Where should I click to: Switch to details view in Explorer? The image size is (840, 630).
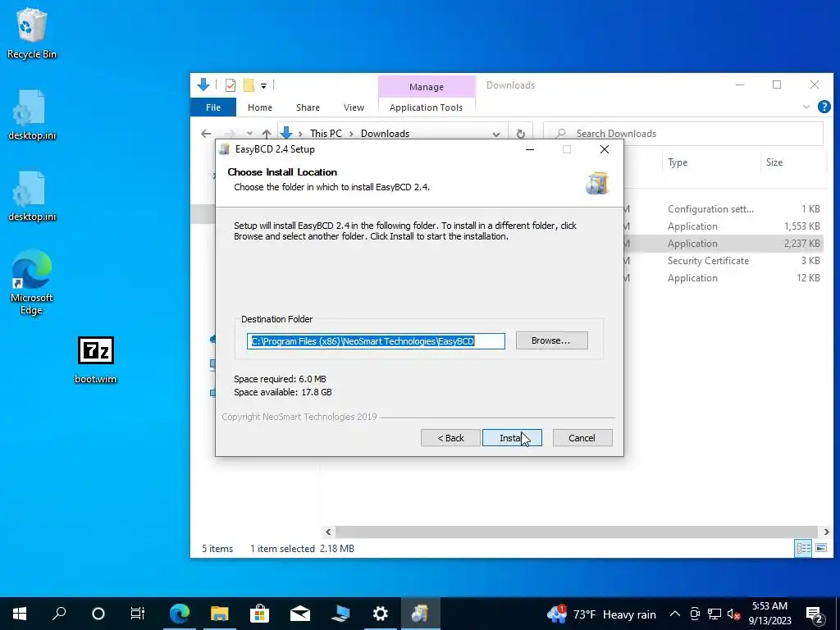803,548
